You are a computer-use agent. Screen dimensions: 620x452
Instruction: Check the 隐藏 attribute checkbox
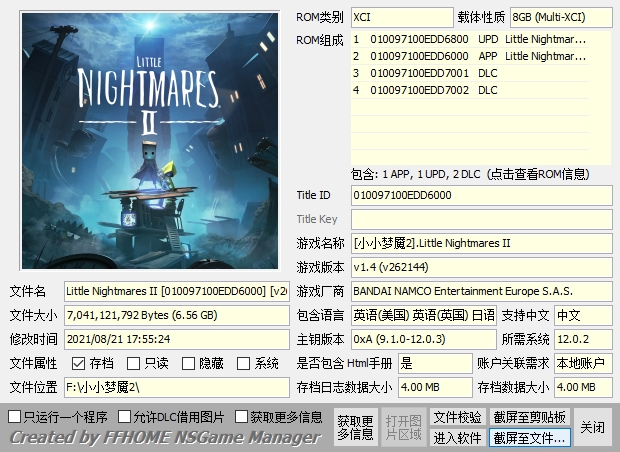coord(188,364)
